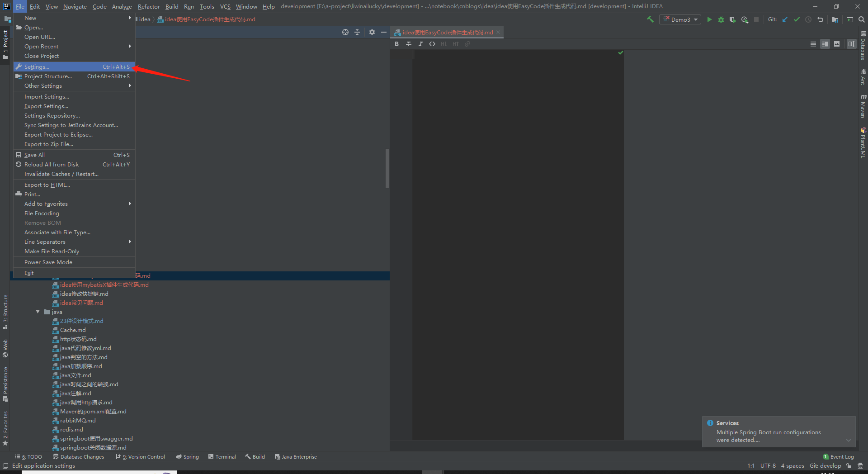Open Run Anything from the toolbar
This screenshot has height=474, width=868.
[x=850, y=19]
